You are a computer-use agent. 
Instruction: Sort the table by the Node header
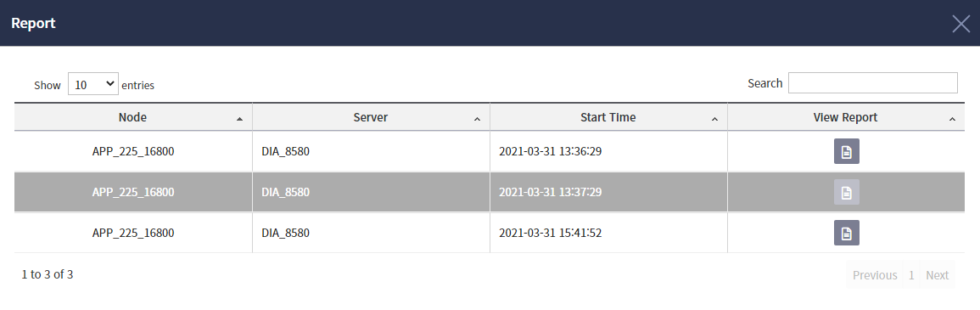coord(133,117)
